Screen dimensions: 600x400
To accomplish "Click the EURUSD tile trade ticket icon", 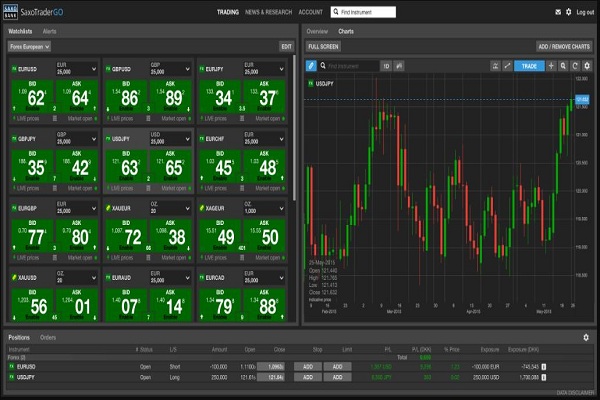I will 55,119.
